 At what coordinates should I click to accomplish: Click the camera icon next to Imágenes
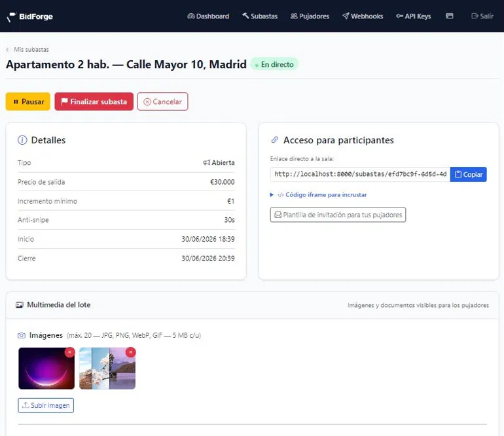[x=22, y=335]
